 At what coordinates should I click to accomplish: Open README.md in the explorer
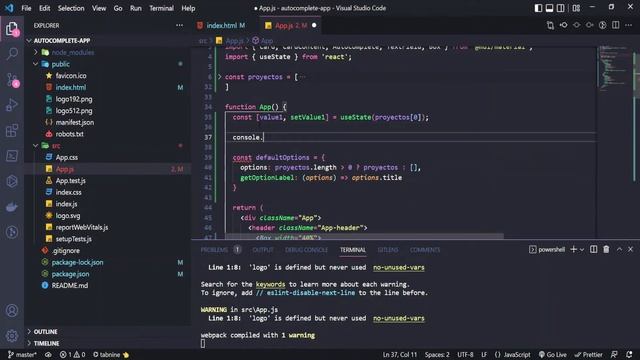70,286
